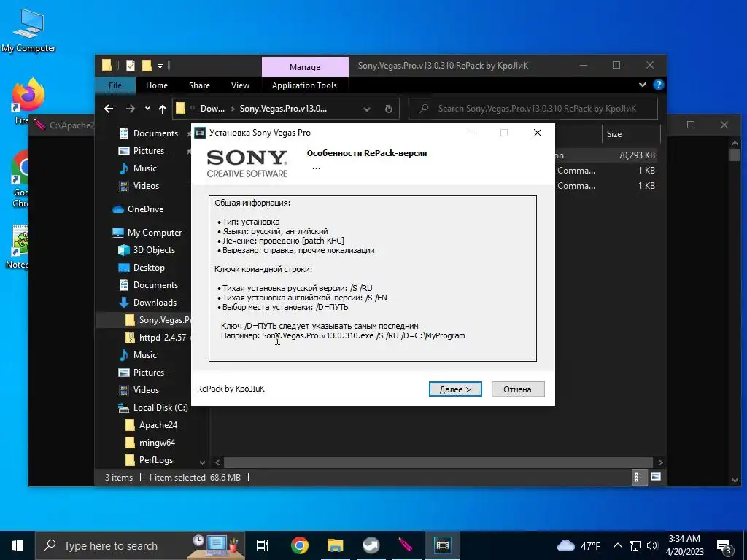The height and width of the screenshot is (560, 747).
Task: Open the taskbar clock and date
Action: point(684,545)
